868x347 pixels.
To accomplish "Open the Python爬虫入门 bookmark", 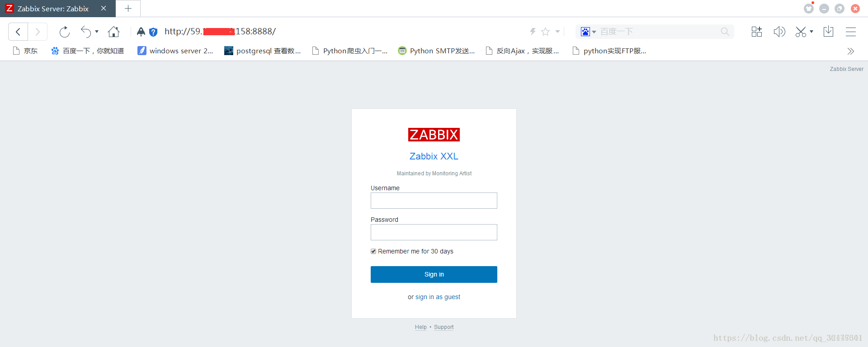I will tap(350, 51).
